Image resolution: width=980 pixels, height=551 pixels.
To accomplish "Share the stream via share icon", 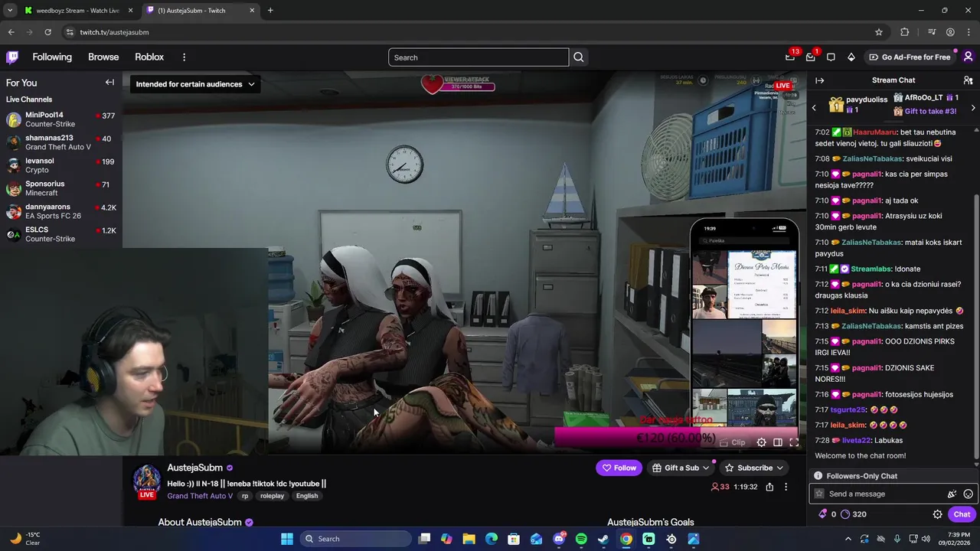I will 769,487.
